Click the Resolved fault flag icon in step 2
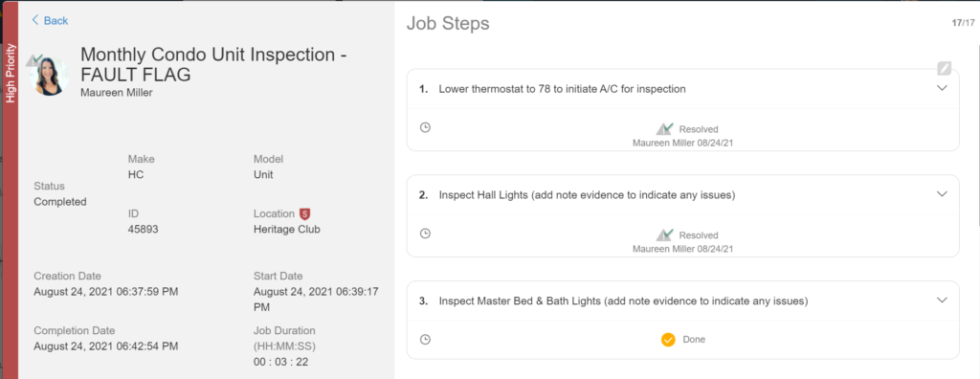The height and width of the screenshot is (379, 980). click(664, 235)
